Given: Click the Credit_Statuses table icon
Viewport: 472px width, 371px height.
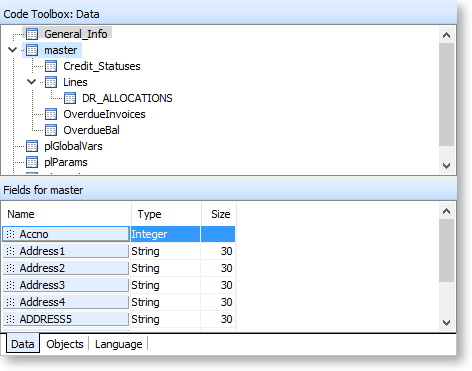Looking at the screenshot, I should tap(51, 66).
